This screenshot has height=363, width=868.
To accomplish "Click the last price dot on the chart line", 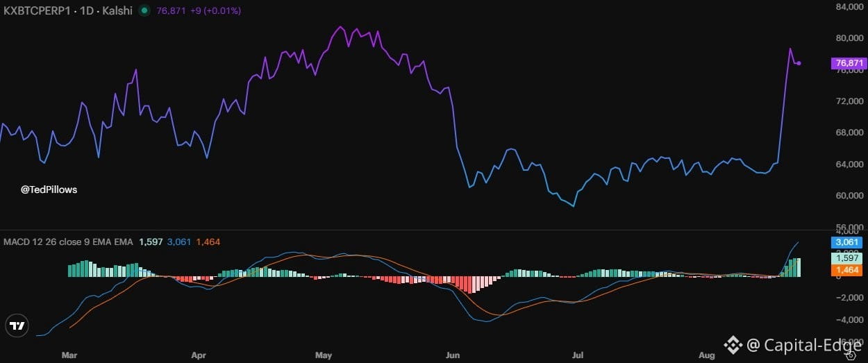I will [799, 63].
